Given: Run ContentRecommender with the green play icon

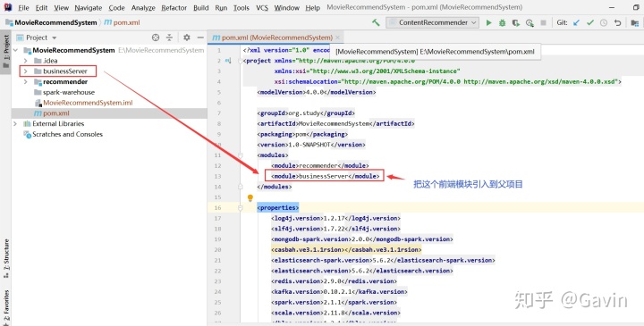Looking at the screenshot, I should 488,23.
